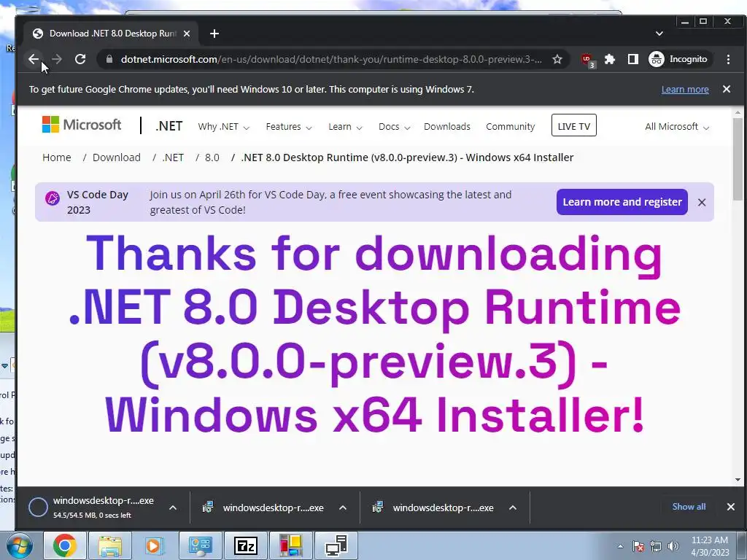Screen dimensions: 747x560
Task: Open the Action Center flag icon
Action: pos(638,546)
